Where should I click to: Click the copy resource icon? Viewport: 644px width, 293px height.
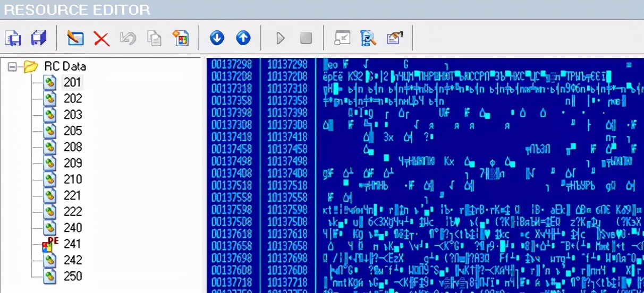(x=154, y=38)
